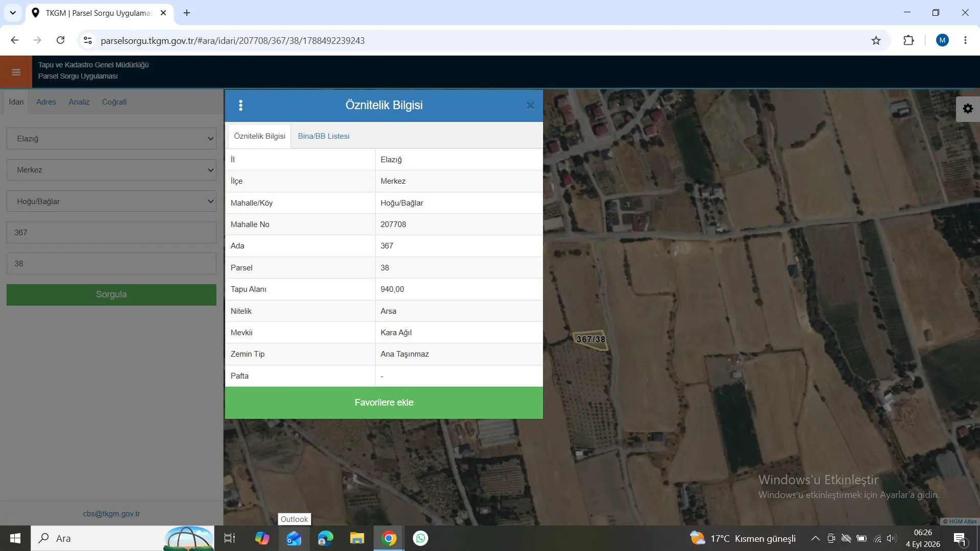Switch to the Bina/BB Listesi tab
The width and height of the screenshot is (980, 551).
point(324,136)
